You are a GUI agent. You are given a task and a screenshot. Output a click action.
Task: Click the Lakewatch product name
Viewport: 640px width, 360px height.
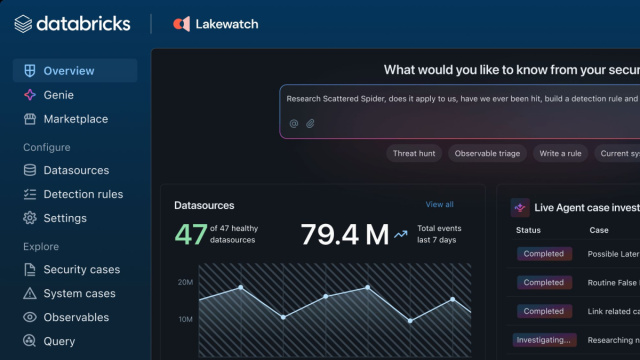pyautogui.click(x=227, y=24)
